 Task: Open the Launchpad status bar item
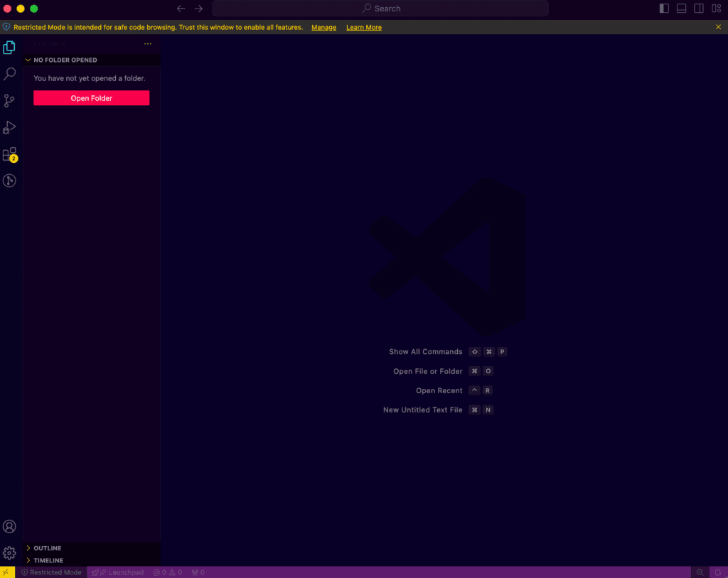coord(117,572)
